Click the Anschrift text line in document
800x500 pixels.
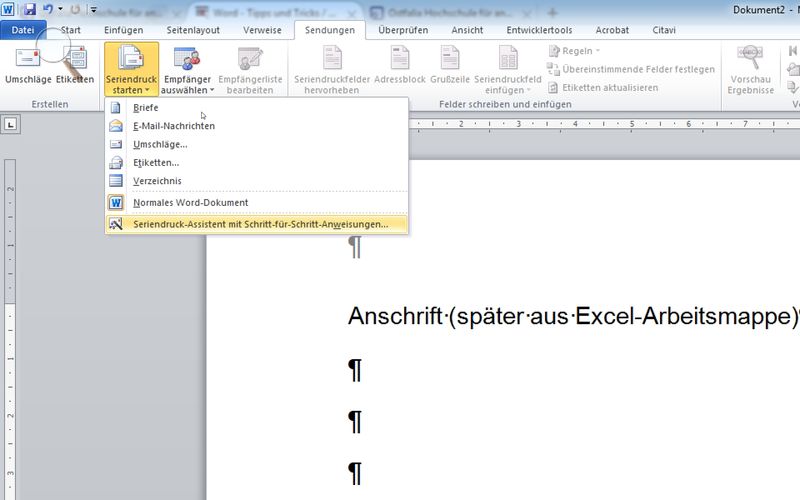pyautogui.click(x=570, y=317)
